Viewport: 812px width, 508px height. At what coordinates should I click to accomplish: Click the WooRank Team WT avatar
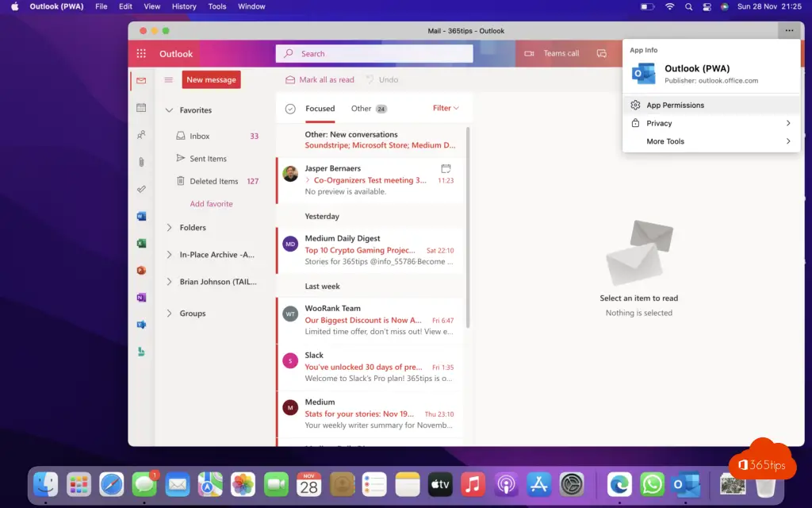(290, 314)
